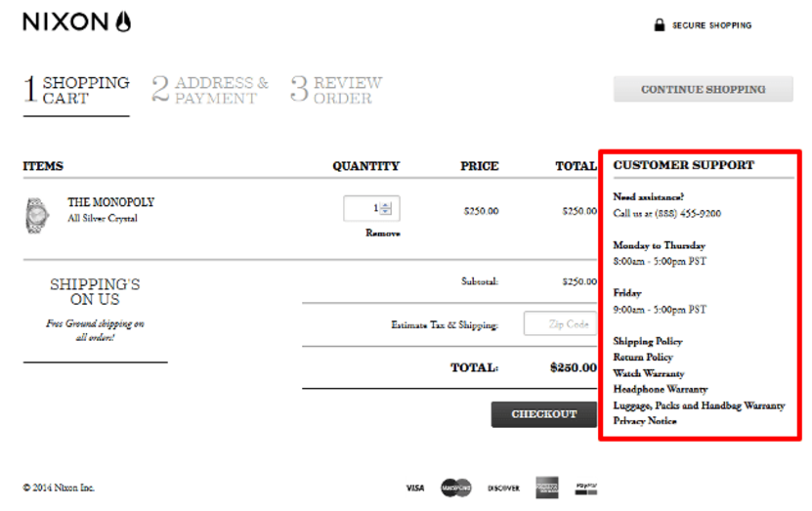Click 'Estimate Tax & Shipping' label
Image resolution: width=812 pixels, height=511 pixels.
point(445,325)
